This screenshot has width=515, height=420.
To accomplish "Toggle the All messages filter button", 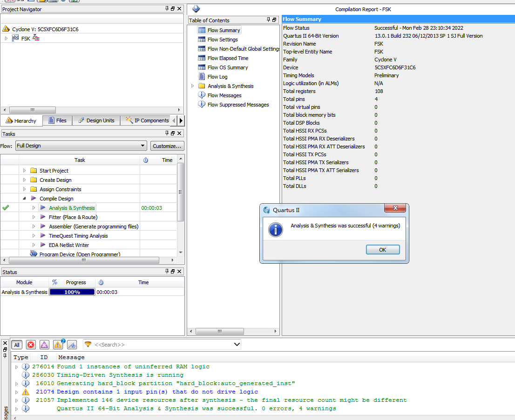I will pos(17,345).
